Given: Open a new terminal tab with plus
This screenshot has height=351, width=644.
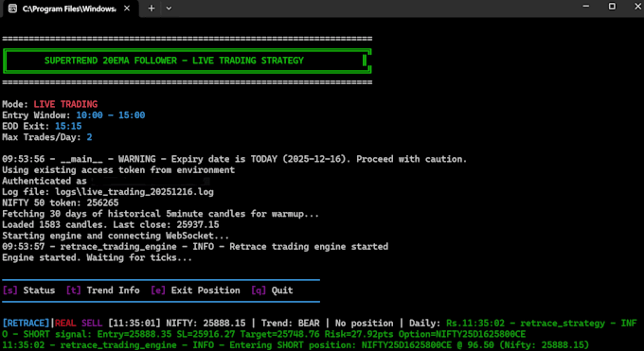Looking at the screenshot, I should [x=152, y=9].
